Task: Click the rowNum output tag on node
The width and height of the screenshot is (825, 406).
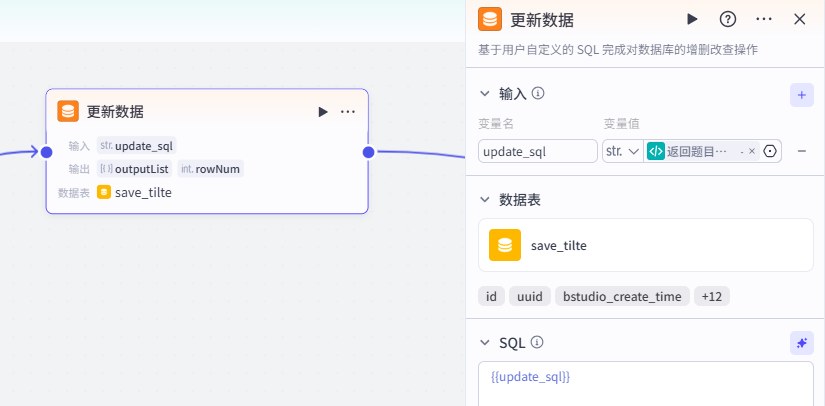Action: coord(210,169)
